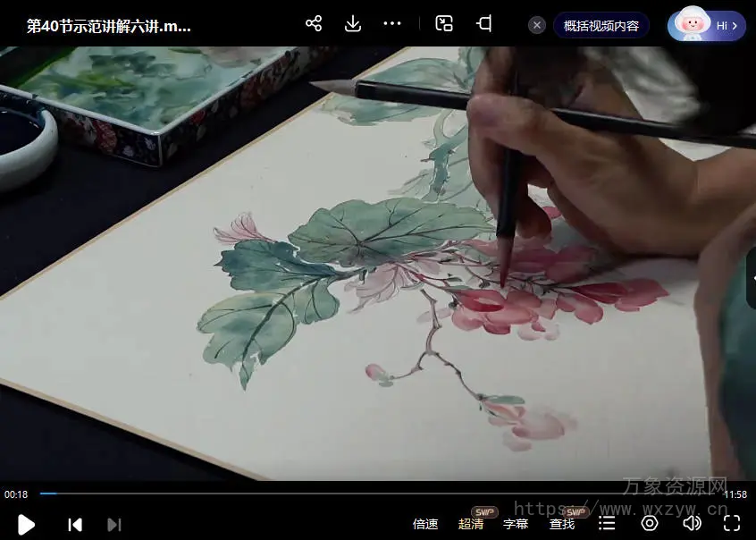Click the 概括视频内容 button
The height and width of the screenshot is (540, 756).
coord(601,25)
